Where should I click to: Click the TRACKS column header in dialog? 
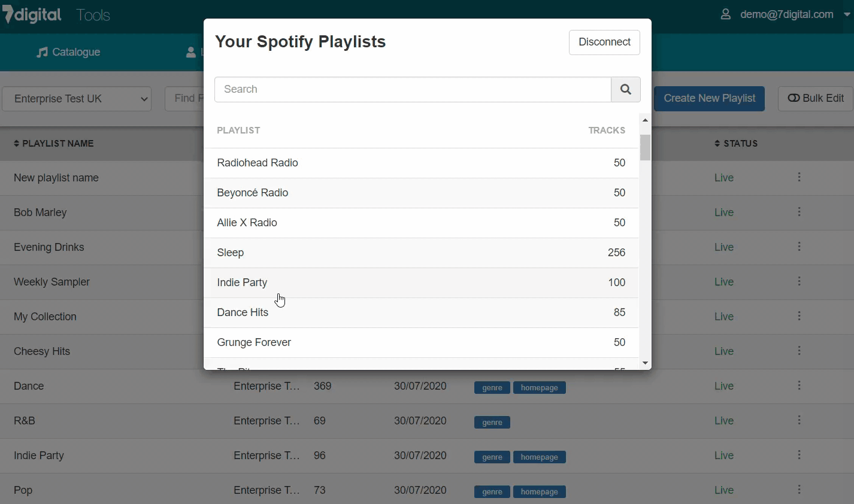tap(607, 130)
